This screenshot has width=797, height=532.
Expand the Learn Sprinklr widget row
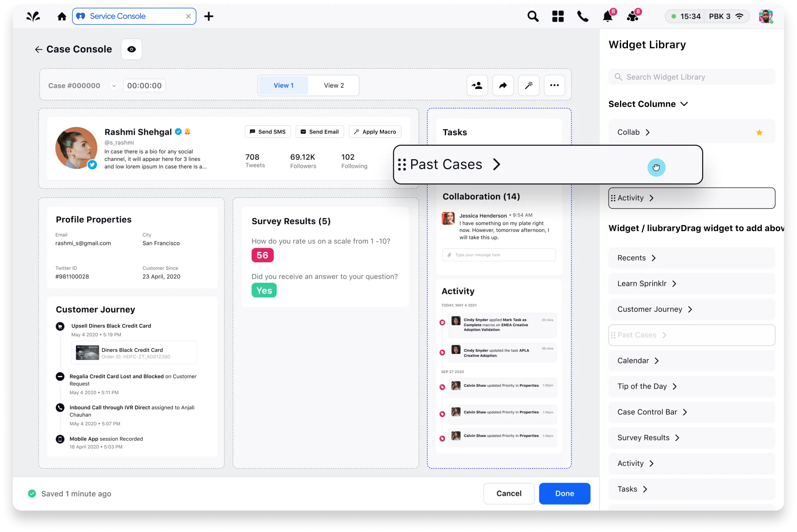click(x=692, y=284)
